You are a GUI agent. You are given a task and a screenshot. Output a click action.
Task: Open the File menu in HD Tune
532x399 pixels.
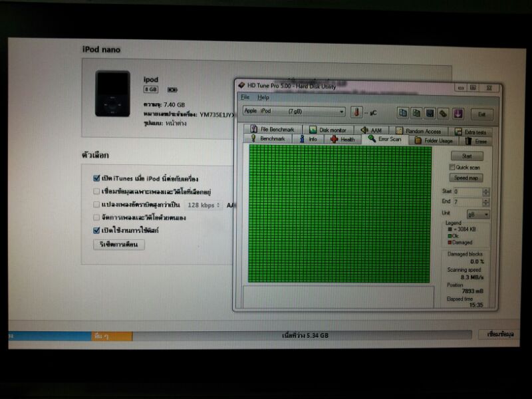[x=245, y=97]
